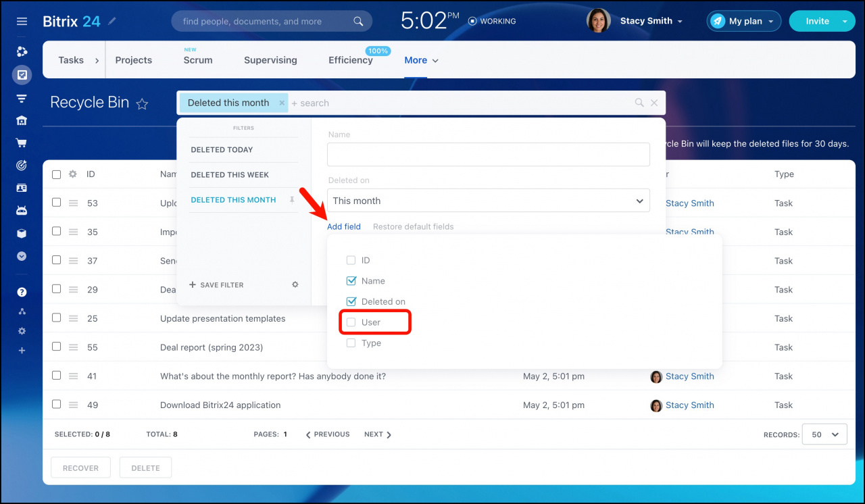Viewport: 865px width, 504px height.
Task: Go to the Previous page
Action: point(328,434)
